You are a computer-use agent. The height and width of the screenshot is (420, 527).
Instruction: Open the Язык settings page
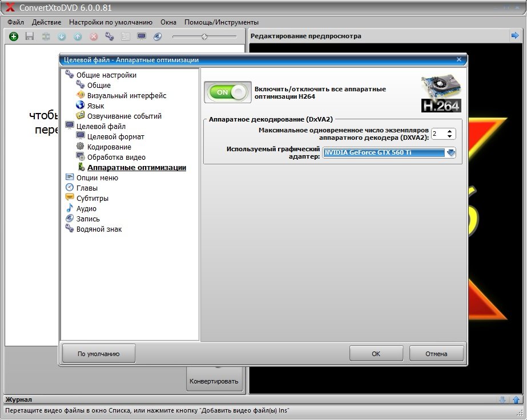[96, 106]
